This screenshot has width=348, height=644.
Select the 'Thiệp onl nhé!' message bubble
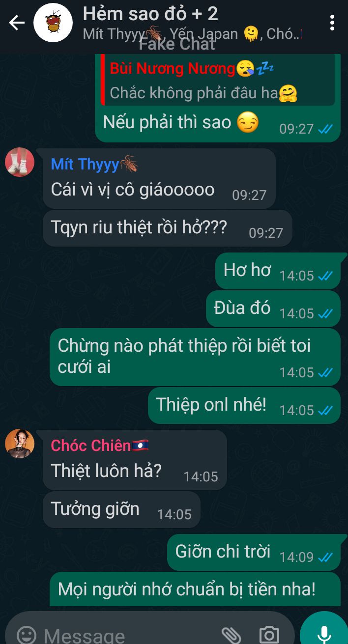coord(244,405)
